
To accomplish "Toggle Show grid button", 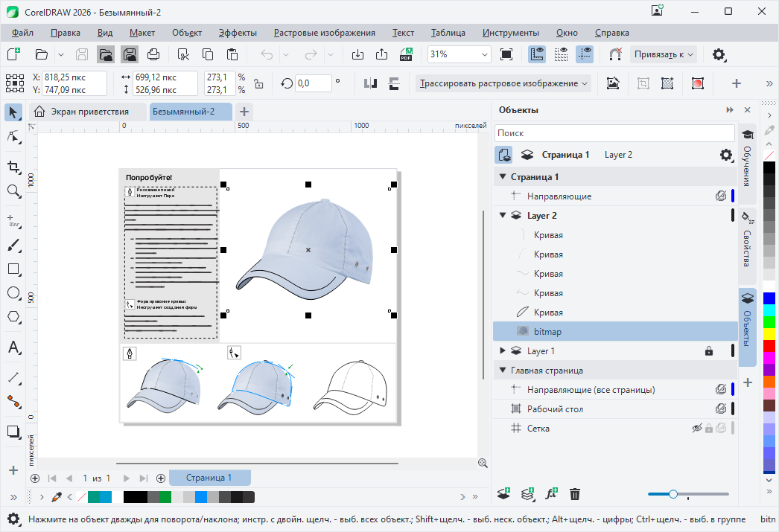I will 561,54.
